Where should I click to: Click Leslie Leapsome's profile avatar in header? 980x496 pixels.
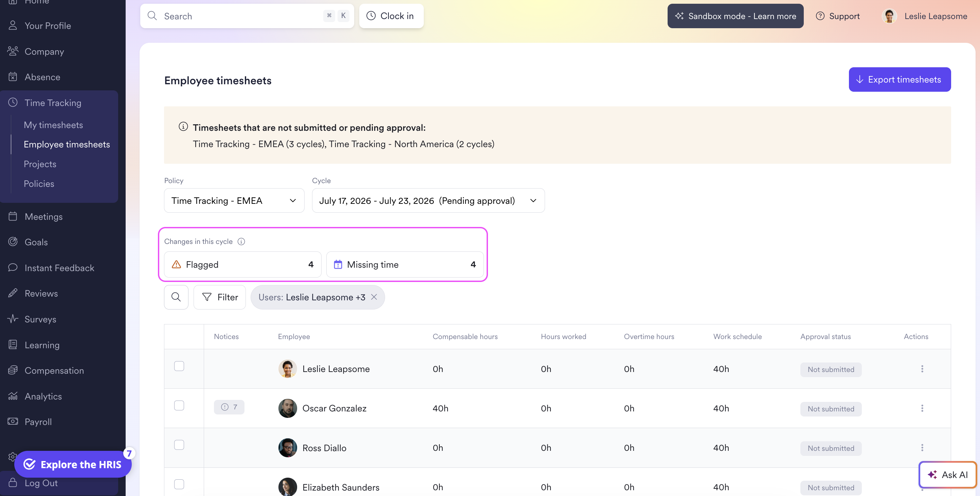click(x=889, y=16)
